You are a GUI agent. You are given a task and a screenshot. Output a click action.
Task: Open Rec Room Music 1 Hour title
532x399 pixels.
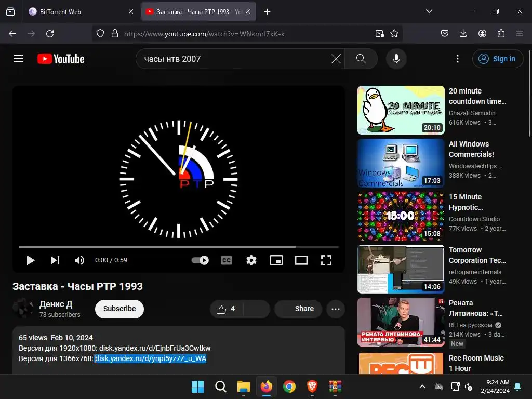[x=476, y=363]
